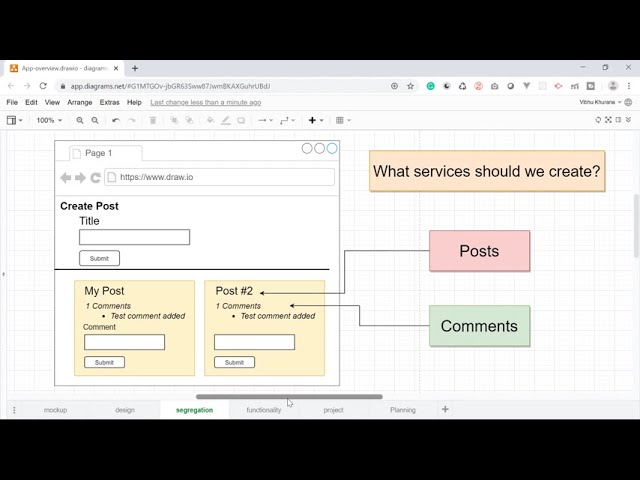Open a new Chrome tab
Screen dimensions: 640x480
(x=135, y=68)
